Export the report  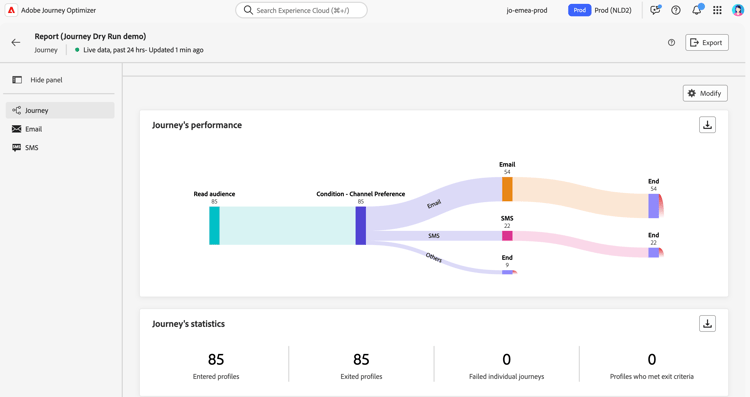click(706, 43)
